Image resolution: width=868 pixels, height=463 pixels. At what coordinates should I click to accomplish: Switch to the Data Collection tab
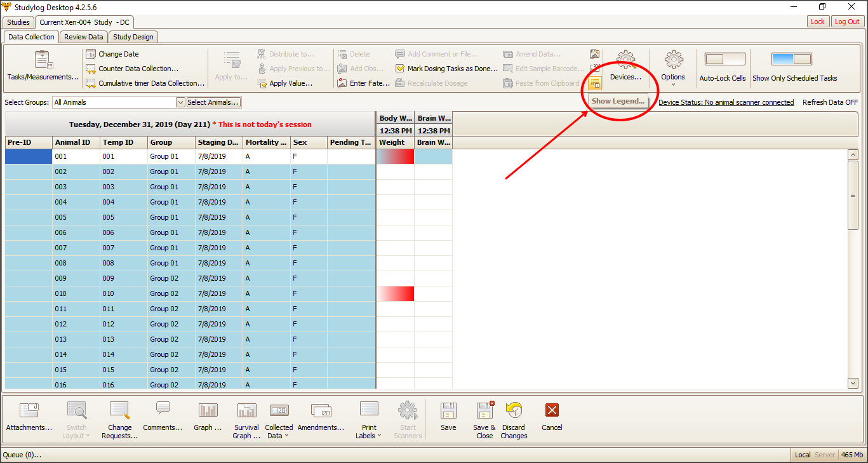point(31,37)
